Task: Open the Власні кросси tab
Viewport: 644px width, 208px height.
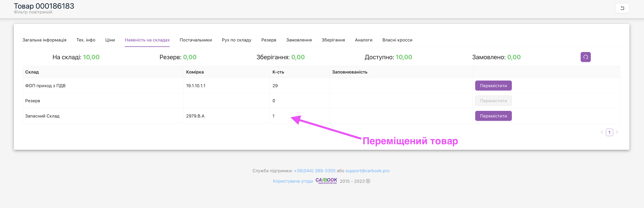Action: point(397,40)
